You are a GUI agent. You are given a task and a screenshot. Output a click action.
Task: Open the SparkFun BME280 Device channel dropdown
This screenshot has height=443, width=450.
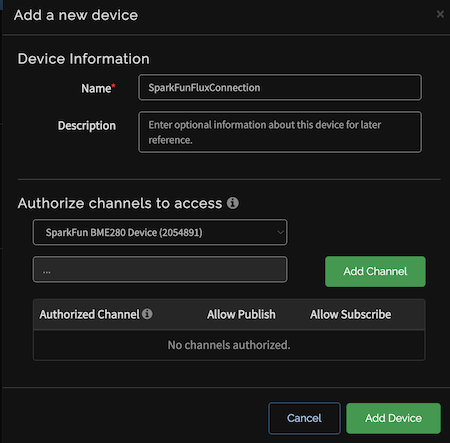click(160, 232)
